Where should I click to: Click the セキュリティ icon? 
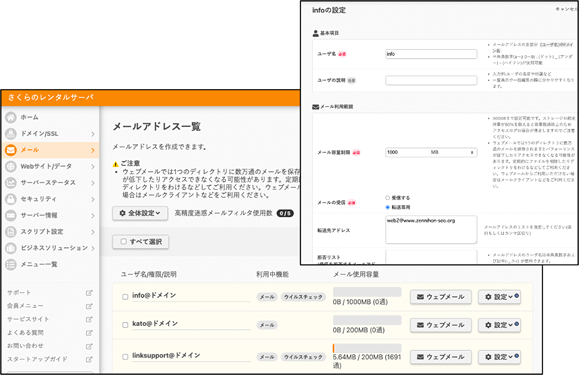click(11, 199)
